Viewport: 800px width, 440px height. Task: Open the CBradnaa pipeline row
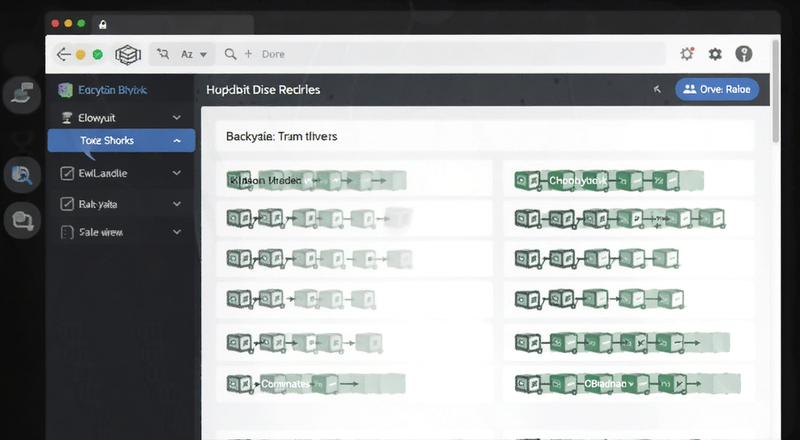(629, 383)
